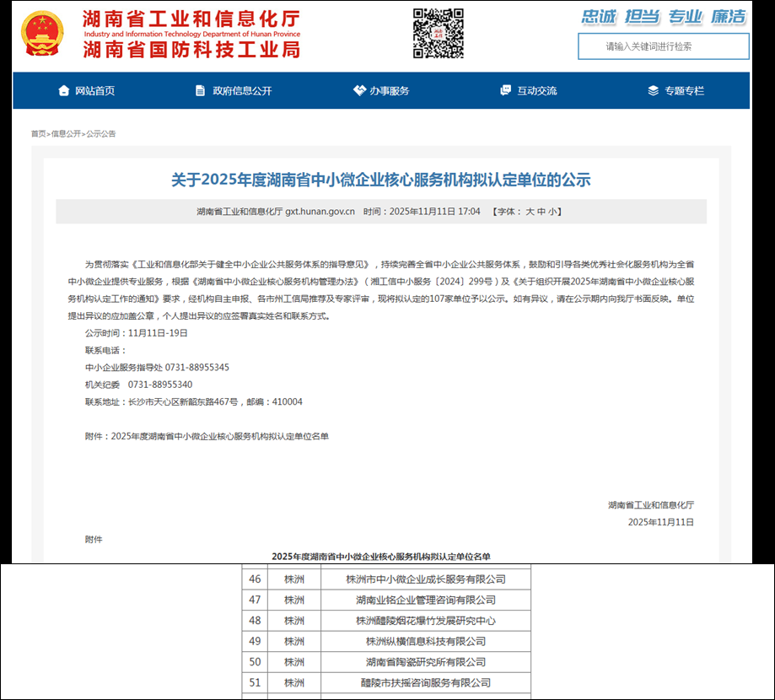The width and height of the screenshot is (775, 700).
Task: Open 公示公告 breadcrumb link
Action: coord(101,134)
